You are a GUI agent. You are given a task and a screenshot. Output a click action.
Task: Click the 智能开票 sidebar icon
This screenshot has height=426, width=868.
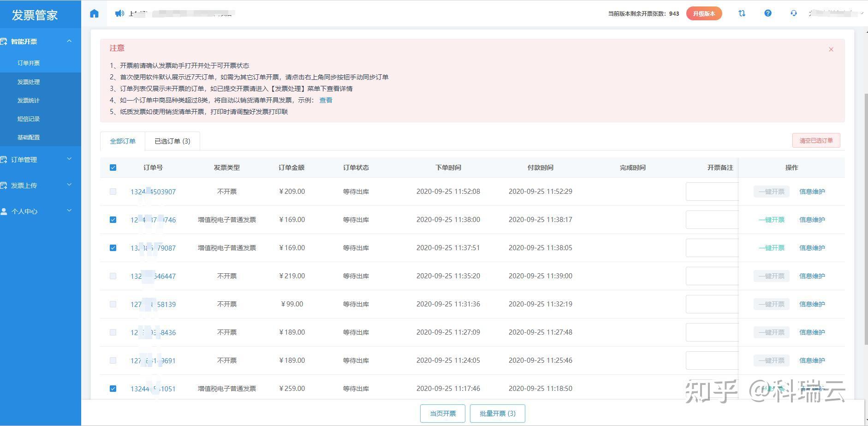[x=4, y=42]
